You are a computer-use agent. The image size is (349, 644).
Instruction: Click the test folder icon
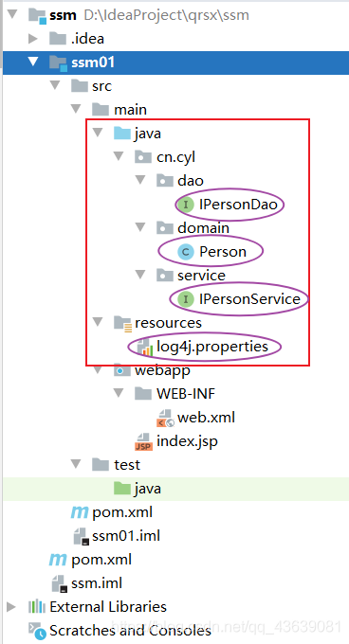point(101,464)
